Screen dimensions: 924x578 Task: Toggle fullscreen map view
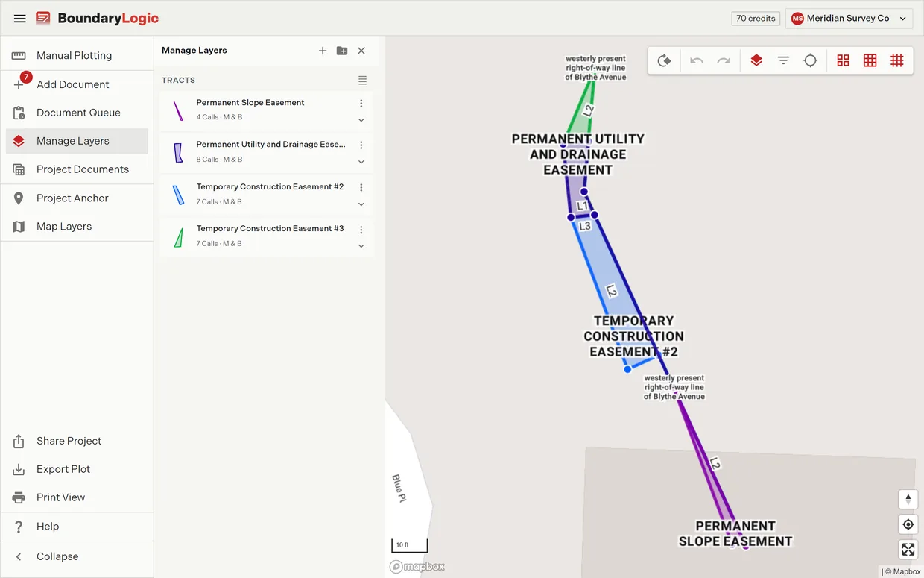coord(908,550)
